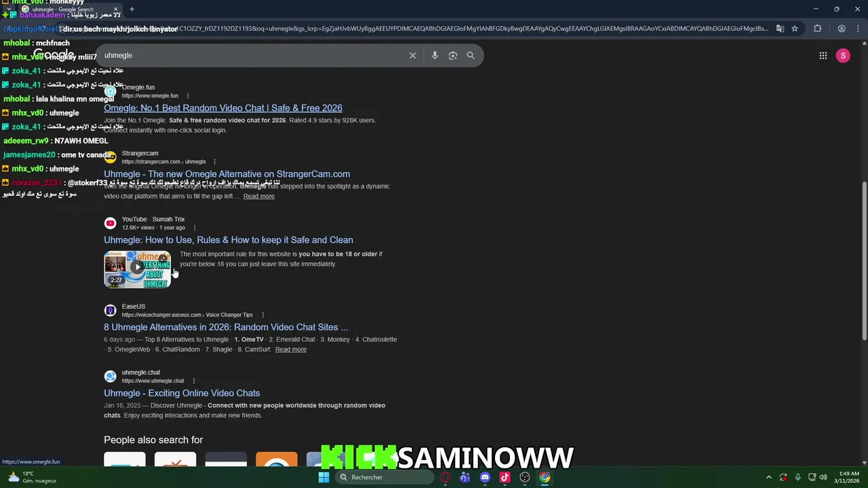The height and width of the screenshot is (488, 868).
Task: Open Discord from the taskbar
Action: pos(485,477)
